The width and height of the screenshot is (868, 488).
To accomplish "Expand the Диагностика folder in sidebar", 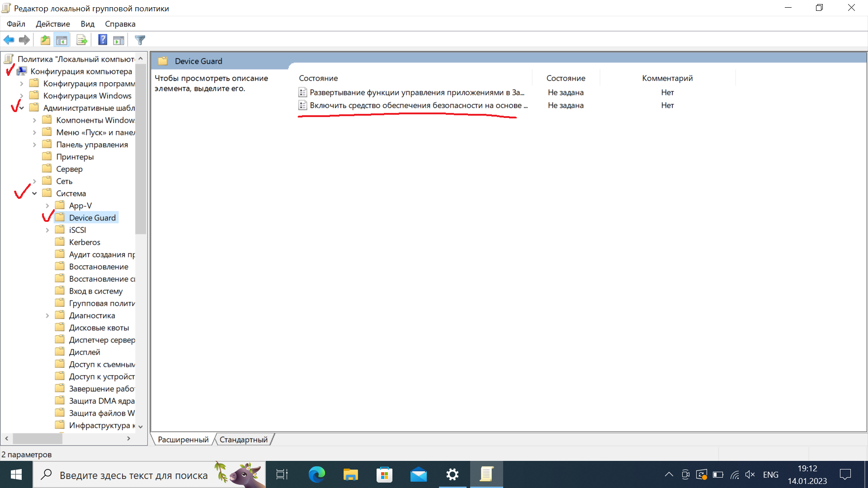I will pyautogui.click(x=47, y=314).
